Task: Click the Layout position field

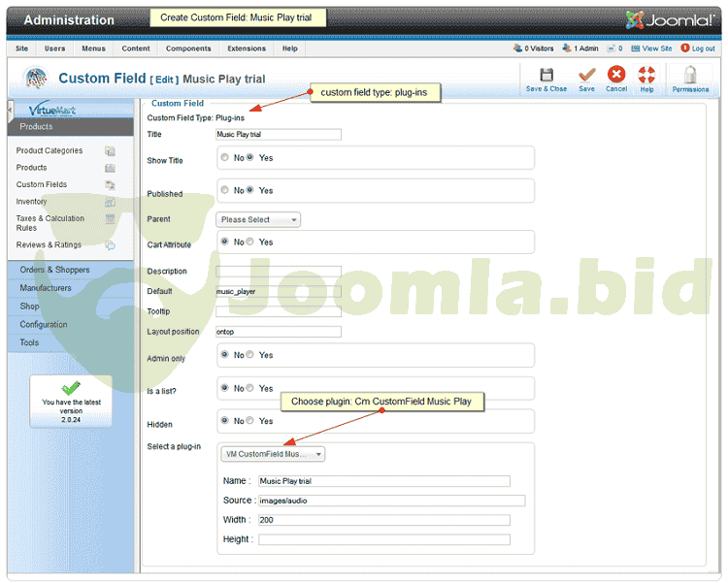Action: tap(279, 332)
